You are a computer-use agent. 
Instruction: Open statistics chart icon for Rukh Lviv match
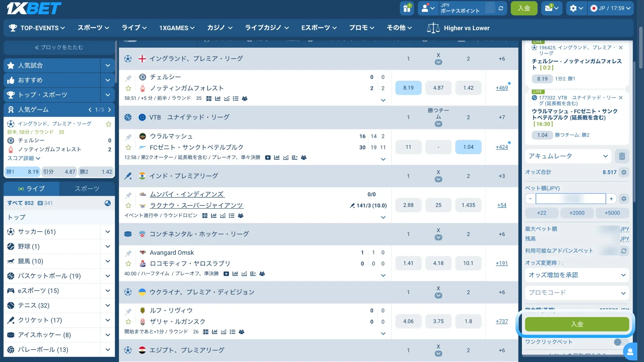point(214,332)
